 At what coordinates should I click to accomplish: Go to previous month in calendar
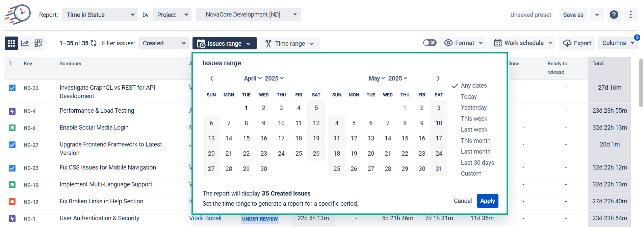[212, 78]
